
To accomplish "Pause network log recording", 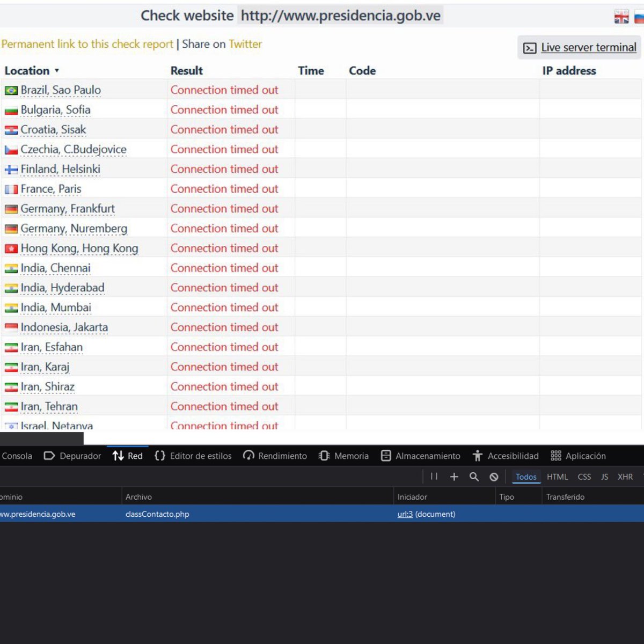I will pos(434,477).
